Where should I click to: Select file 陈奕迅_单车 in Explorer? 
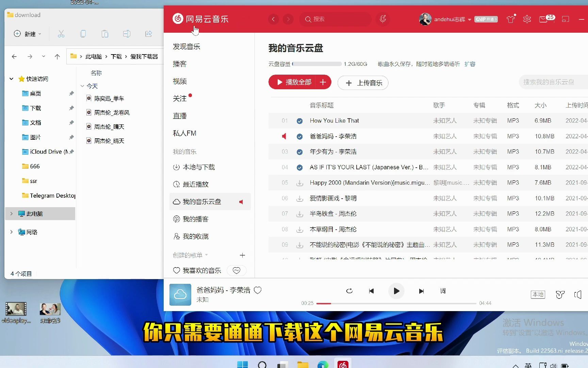pos(105,98)
